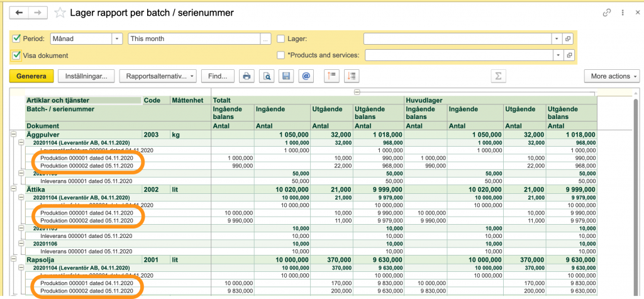Collapse batch 20201106 under Ättika

[21, 244]
